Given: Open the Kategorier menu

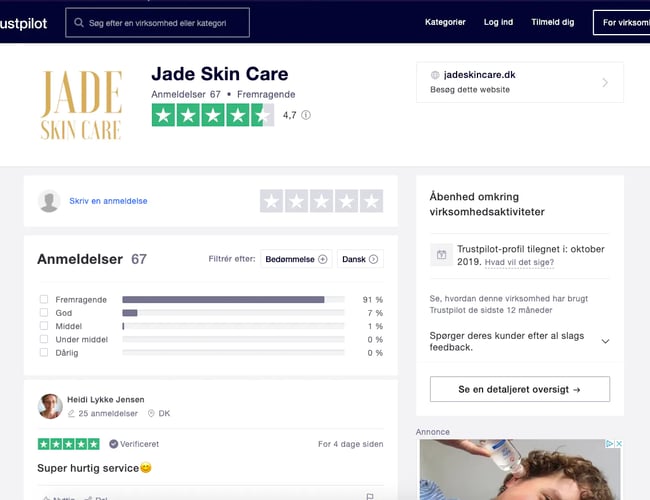Looking at the screenshot, I should point(445,22).
